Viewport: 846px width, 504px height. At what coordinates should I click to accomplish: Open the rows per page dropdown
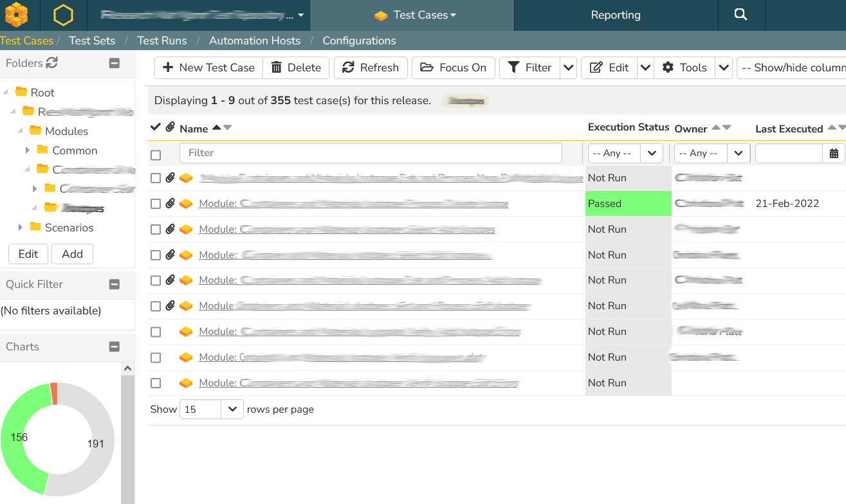click(x=212, y=409)
